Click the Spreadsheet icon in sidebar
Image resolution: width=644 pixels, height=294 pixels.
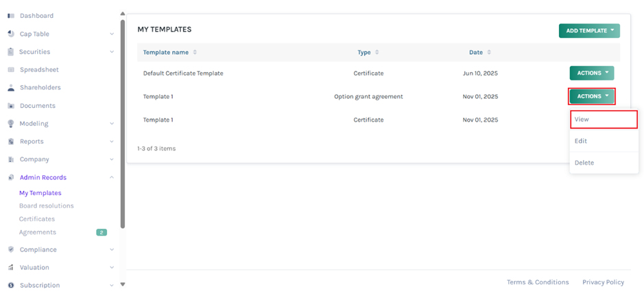coord(11,70)
